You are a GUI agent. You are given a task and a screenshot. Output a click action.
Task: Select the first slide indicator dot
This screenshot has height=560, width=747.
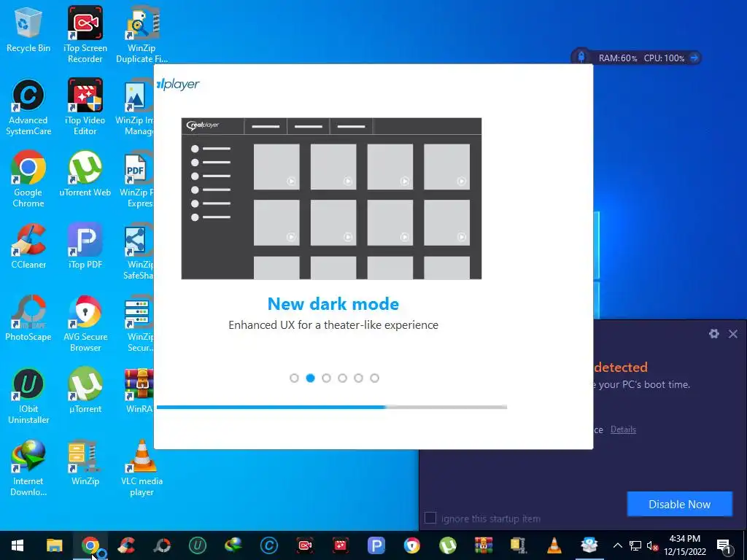tap(295, 378)
